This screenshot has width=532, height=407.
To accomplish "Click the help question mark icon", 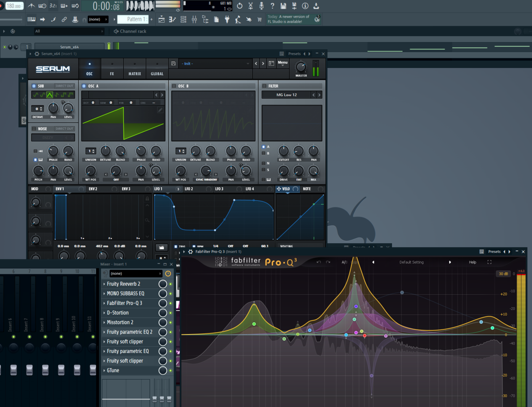I will [272, 6].
